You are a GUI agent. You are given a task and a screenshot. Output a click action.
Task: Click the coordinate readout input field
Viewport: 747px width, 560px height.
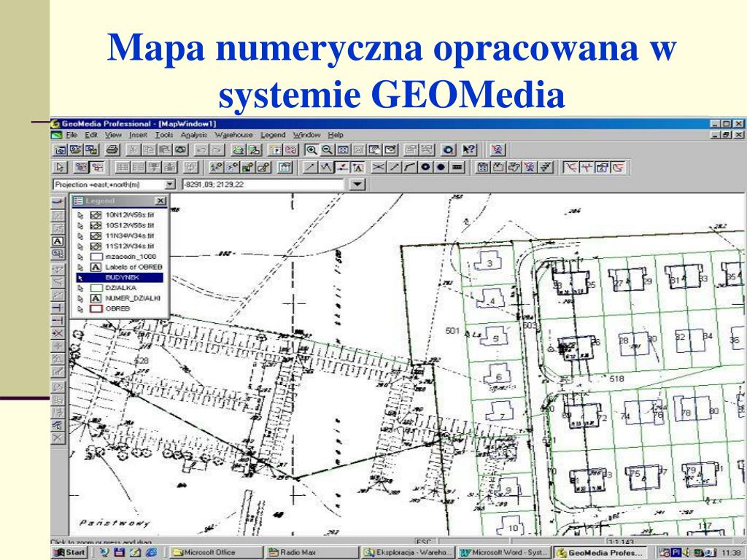click(263, 184)
